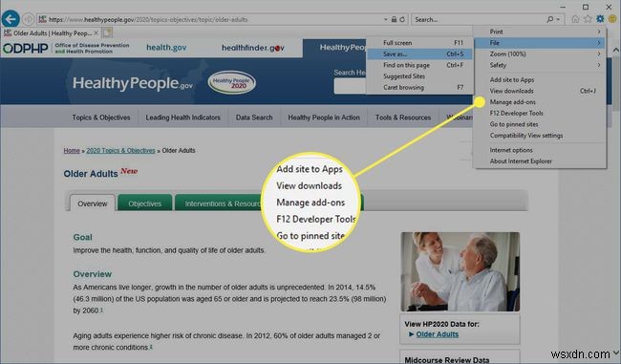
Task: Click scrollbar up arrow
Action: (x=616, y=51)
